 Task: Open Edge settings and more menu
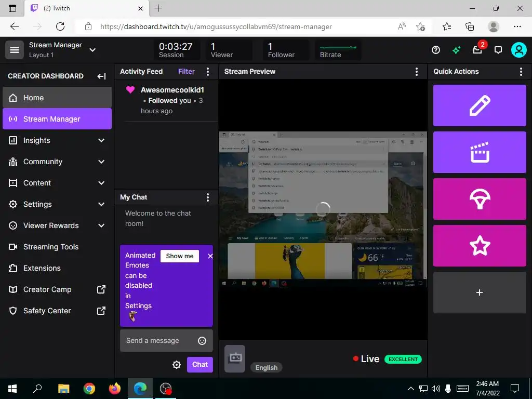(x=517, y=26)
